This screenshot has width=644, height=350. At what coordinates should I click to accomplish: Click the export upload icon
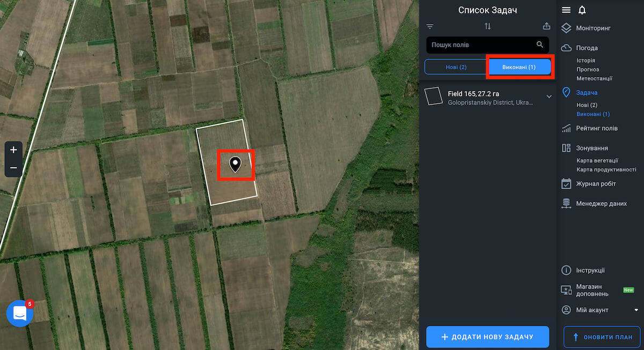tap(546, 26)
